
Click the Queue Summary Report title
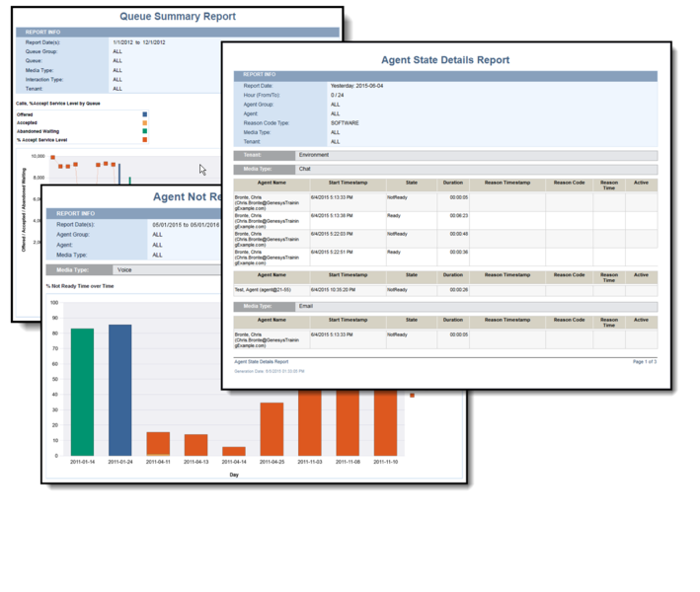click(178, 17)
